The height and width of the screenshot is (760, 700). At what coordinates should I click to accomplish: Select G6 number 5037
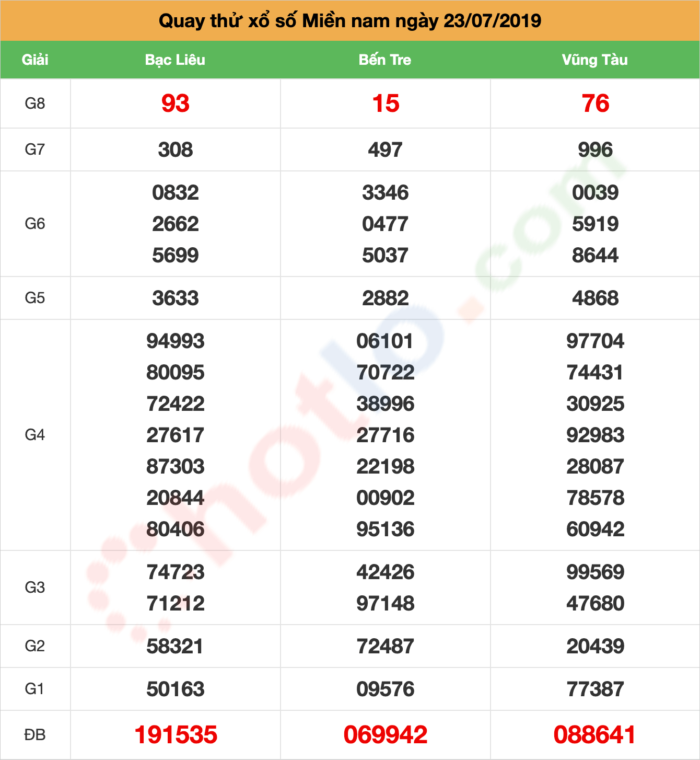(x=386, y=256)
